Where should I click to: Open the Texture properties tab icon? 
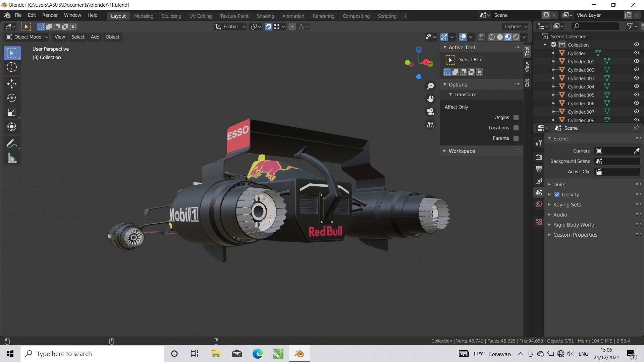coord(539,222)
